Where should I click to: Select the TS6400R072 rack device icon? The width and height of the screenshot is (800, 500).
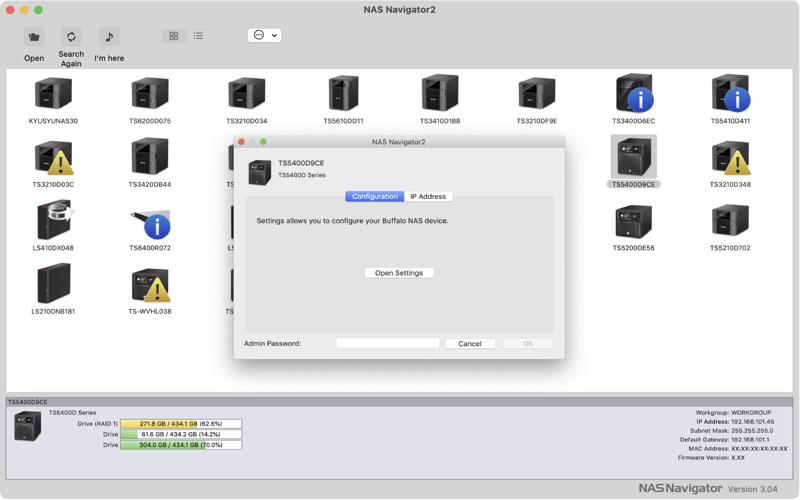[x=150, y=224]
